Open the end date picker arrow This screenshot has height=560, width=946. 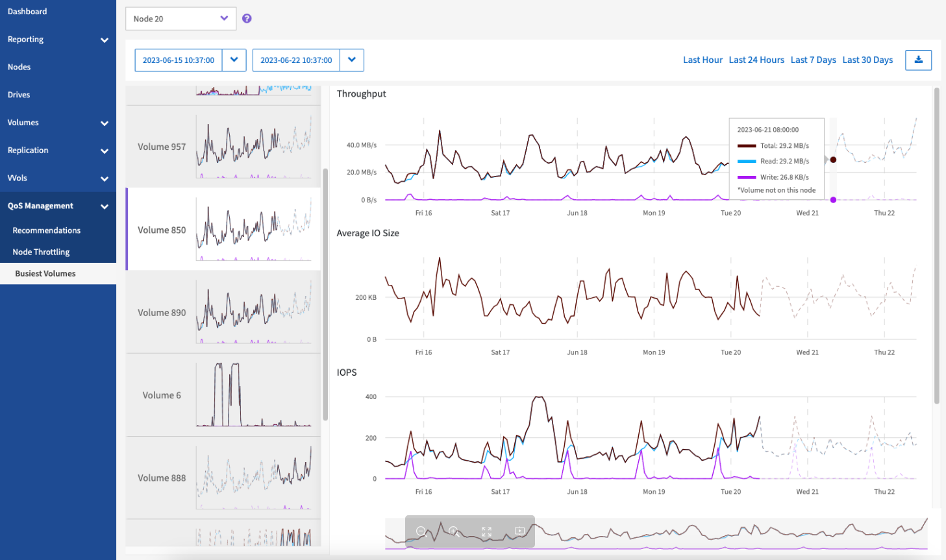click(351, 60)
